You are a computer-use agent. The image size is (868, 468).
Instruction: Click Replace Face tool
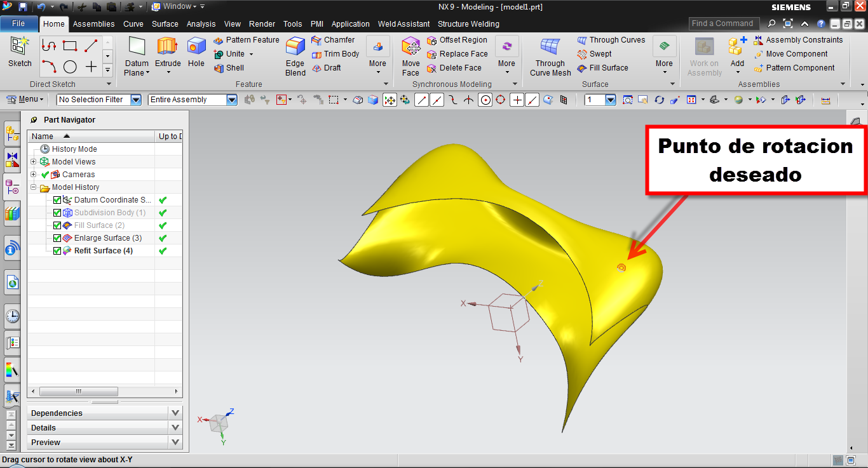pyautogui.click(x=458, y=54)
